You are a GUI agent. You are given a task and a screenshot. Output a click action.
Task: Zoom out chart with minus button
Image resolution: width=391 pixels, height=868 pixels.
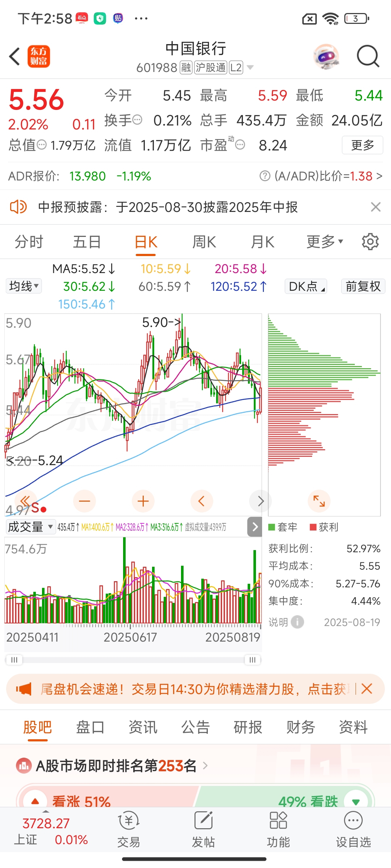click(x=84, y=501)
